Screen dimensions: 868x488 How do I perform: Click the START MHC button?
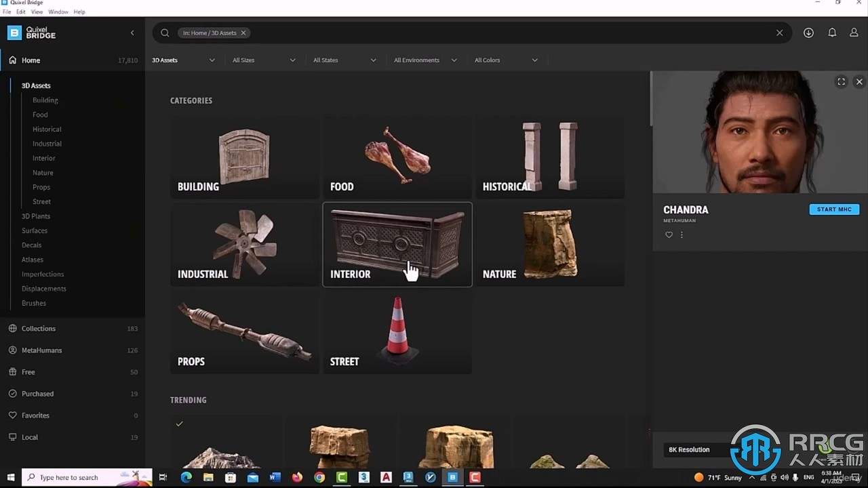pyautogui.click(x=834, y=209)
